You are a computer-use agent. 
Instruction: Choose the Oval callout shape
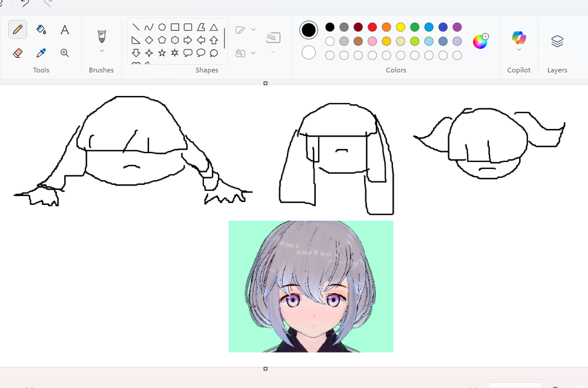tap(201, 53)
